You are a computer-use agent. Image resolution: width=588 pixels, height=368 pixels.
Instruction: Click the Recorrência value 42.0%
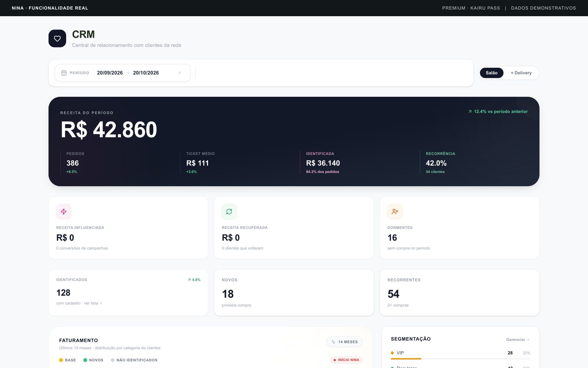tap(436, 163)
